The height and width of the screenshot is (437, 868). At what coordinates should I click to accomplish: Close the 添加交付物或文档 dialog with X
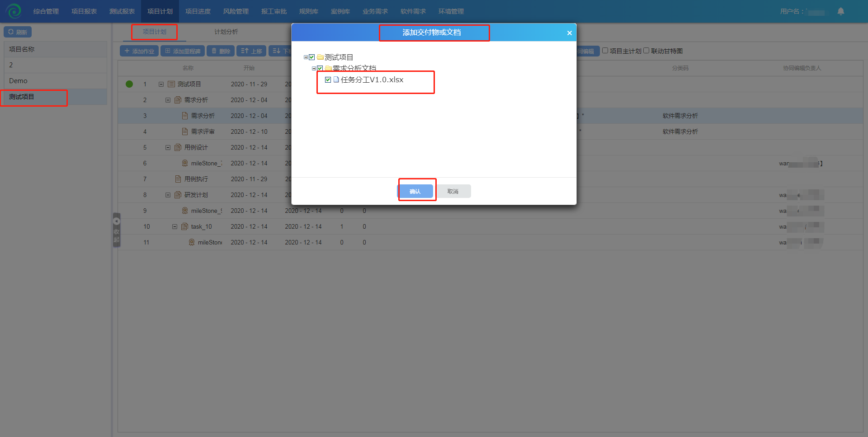coord(570,33)
